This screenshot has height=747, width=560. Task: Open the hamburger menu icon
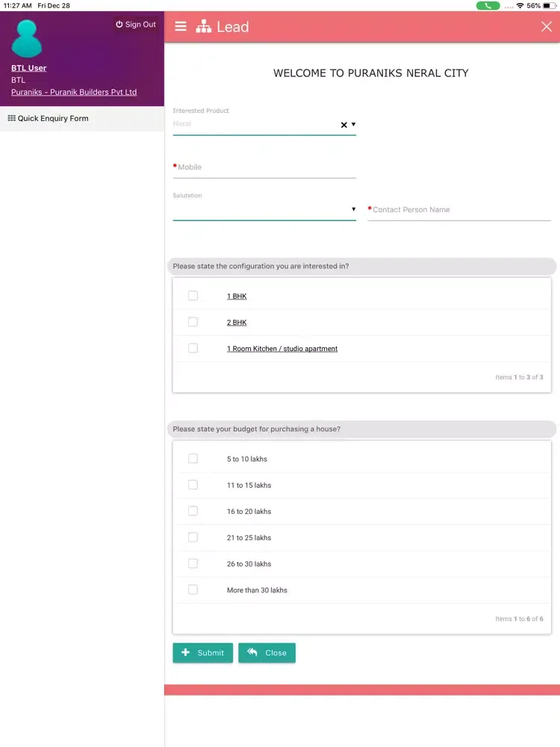(181, 26)
